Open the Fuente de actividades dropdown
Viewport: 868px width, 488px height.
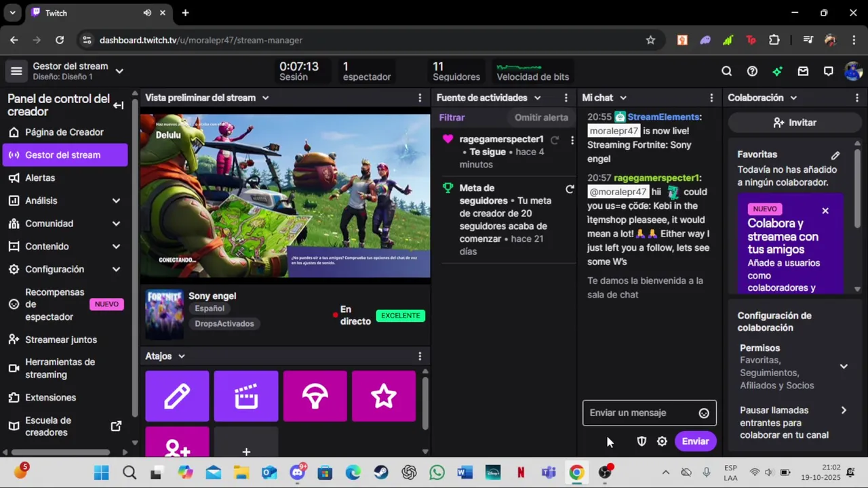click(x=537, y=98)
